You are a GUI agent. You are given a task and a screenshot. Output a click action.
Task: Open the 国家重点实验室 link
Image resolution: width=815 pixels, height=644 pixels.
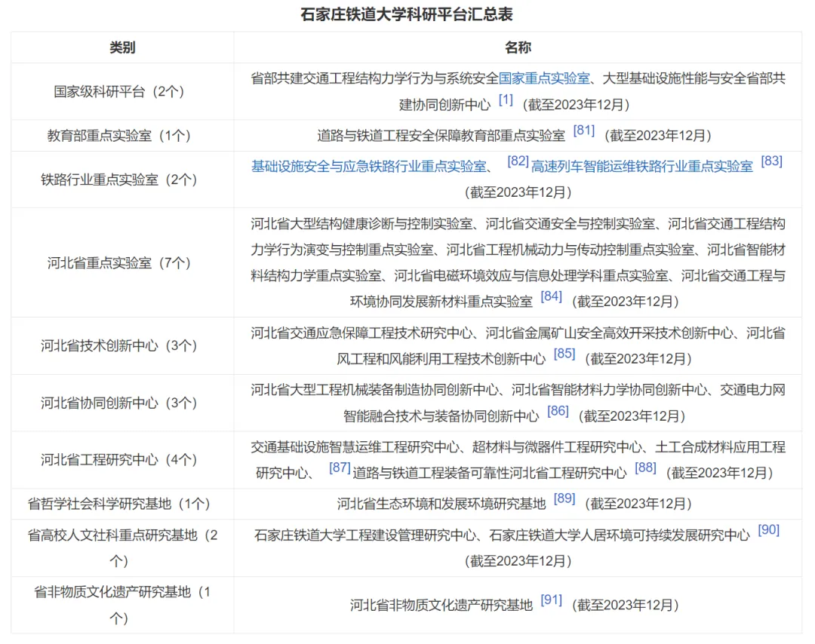[544, 78]
